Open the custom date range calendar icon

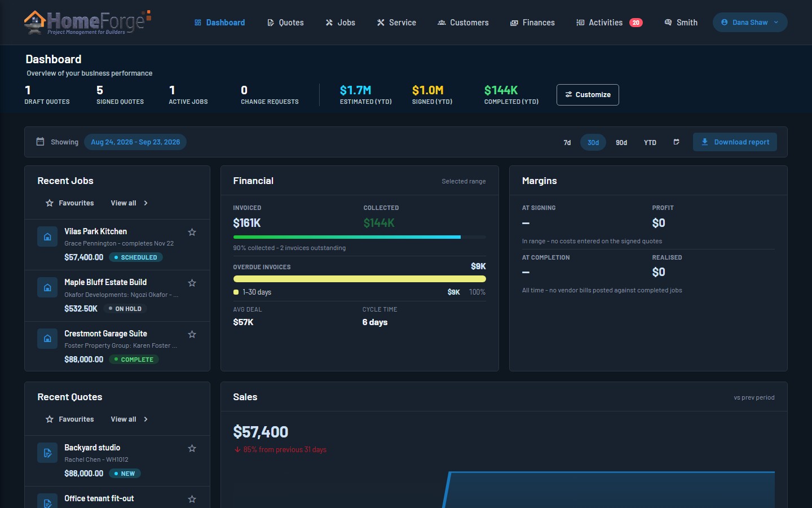click(676, 142)
